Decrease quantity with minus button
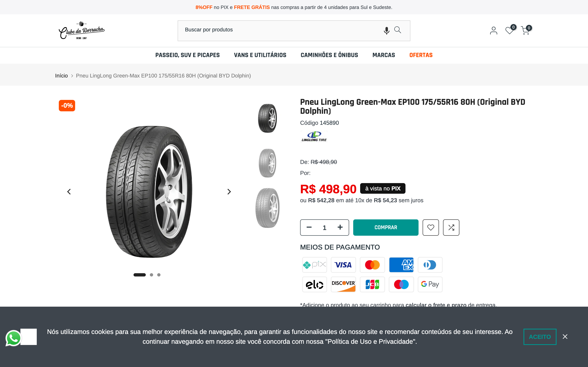Viewport: 588px width, 367px height. tap(309, 227)
